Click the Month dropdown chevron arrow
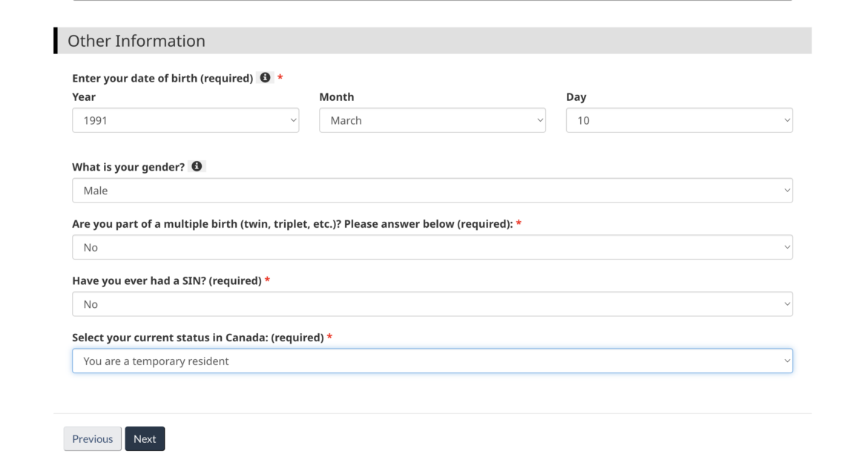868x460 pixels. pyautogui.click(x=539, y=119)
